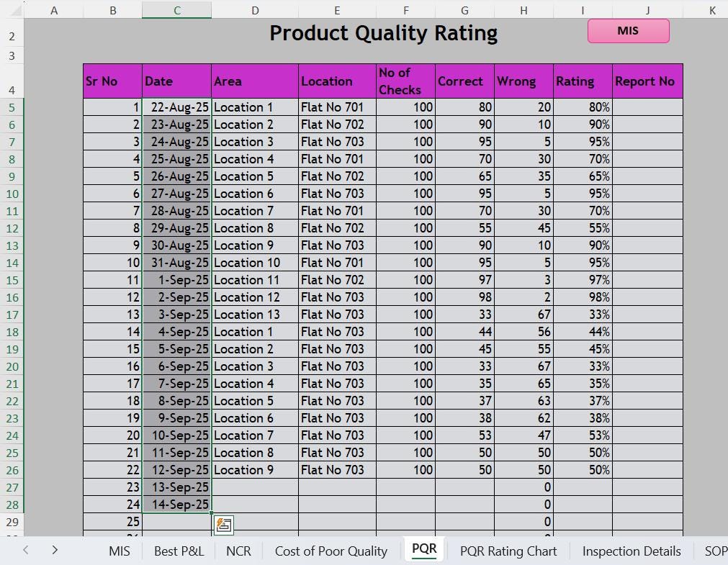Select the cell showing 22-Aug-25
728x565 pixels.
pyautogui.click(x=176, y=107)
